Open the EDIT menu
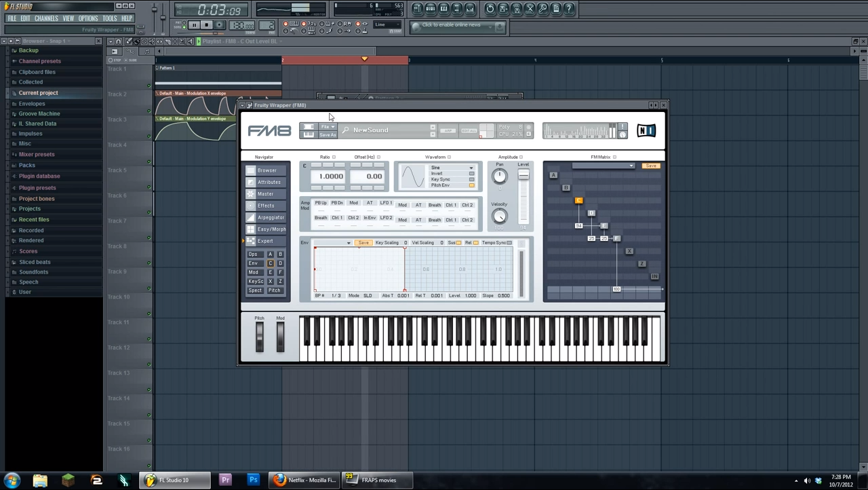868x490 pixels. pyautogui.click(x=25, y=18)
